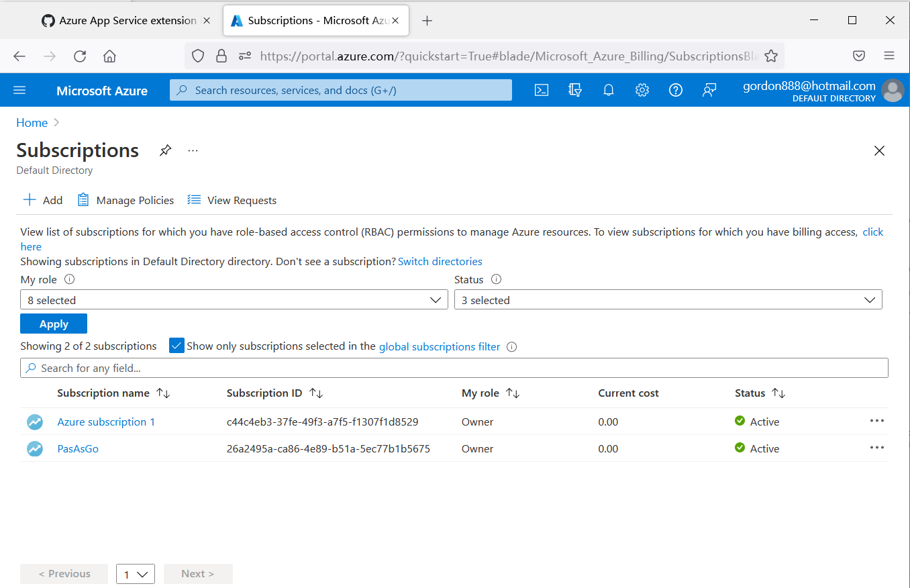Open the directory and subscription filter
Screen dimensions: 910x588
pyautogui.click(x=574, y=89)
